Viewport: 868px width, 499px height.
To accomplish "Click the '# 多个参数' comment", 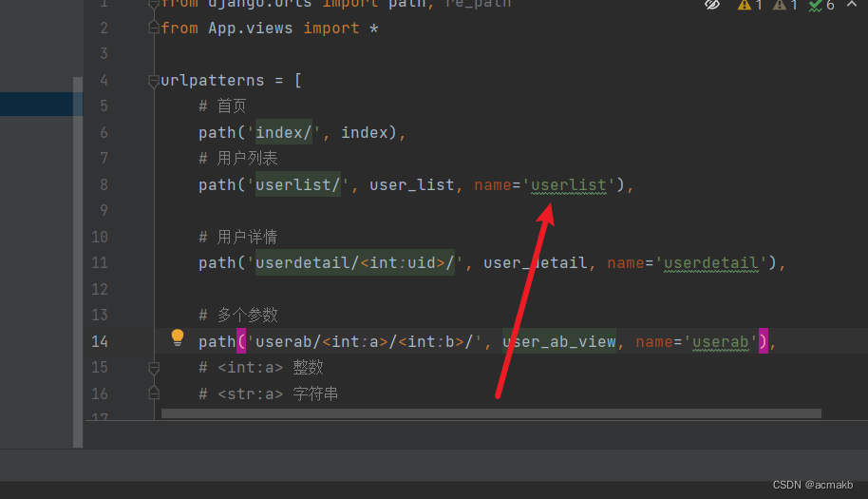I will pyautogui.click(x=238, y=316).
